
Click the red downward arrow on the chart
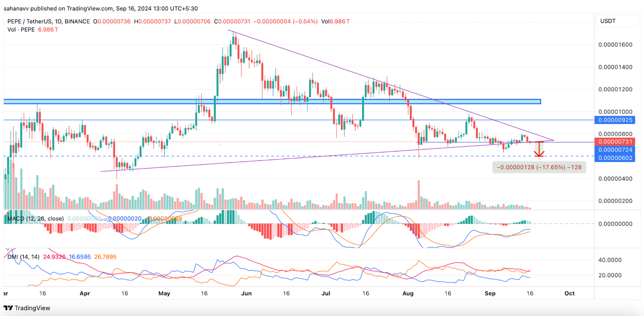tap(539, 149)
